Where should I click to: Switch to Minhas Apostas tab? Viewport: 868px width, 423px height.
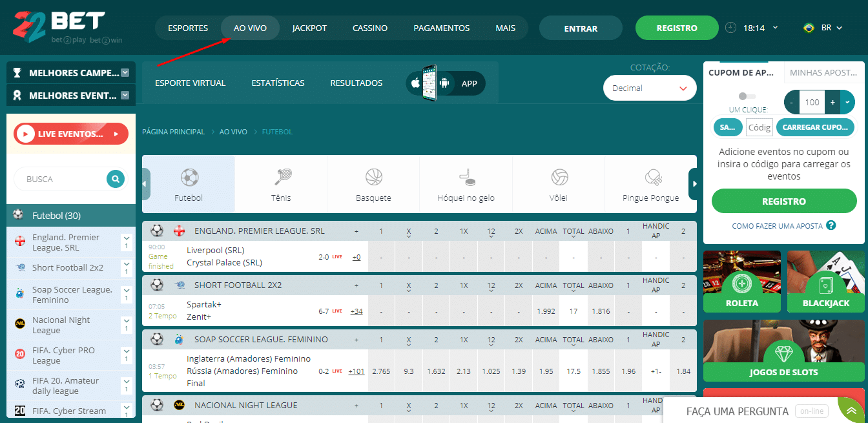[x=824, y=73]
